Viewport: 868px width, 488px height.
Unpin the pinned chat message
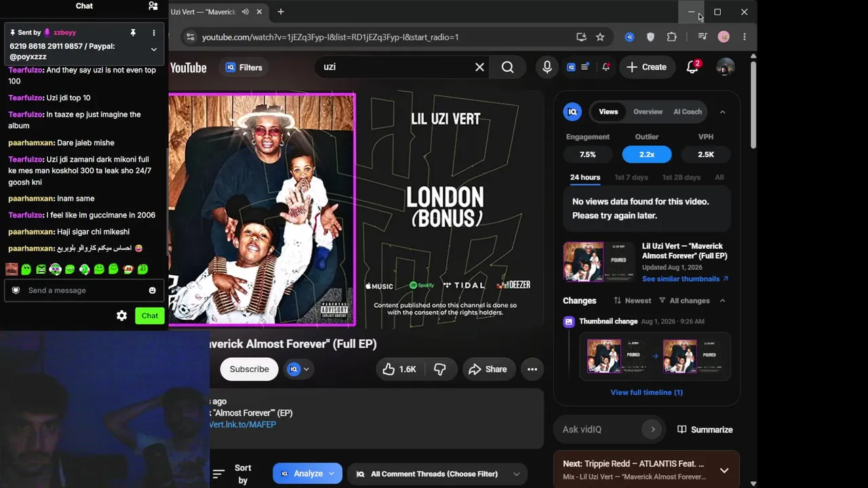[x=133, y=33]
